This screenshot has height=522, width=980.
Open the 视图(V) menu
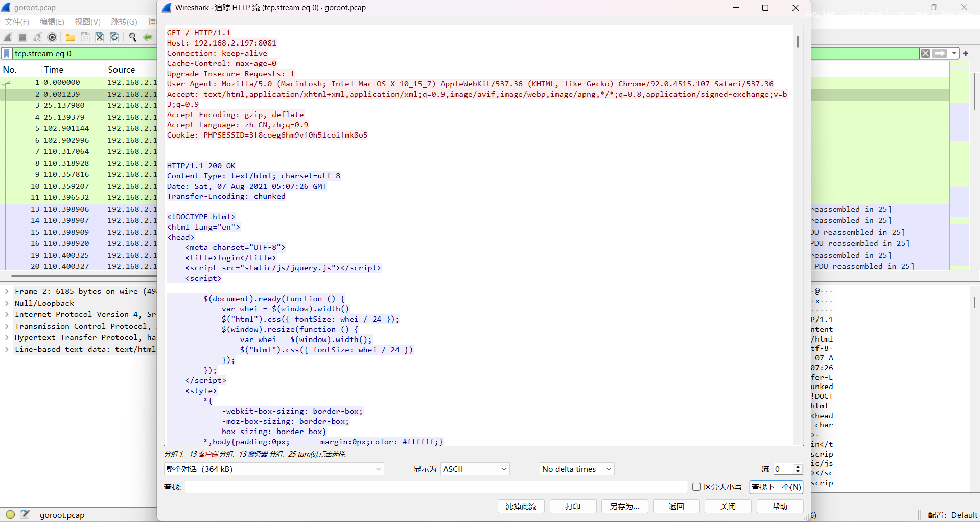point(87,21)
